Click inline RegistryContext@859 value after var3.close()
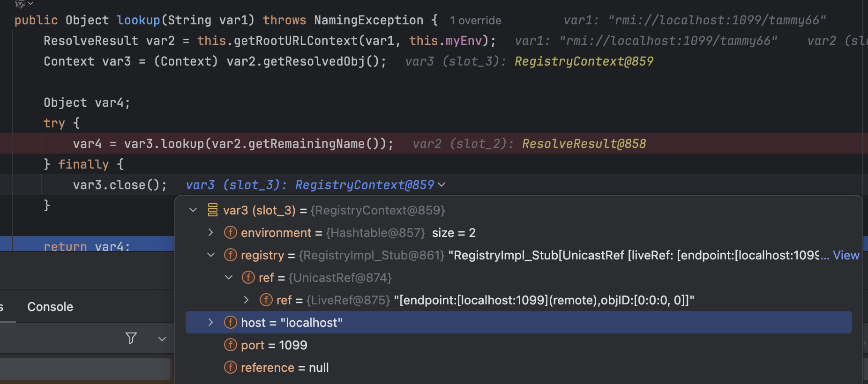 pyautogui.click(x=364, y=185)
